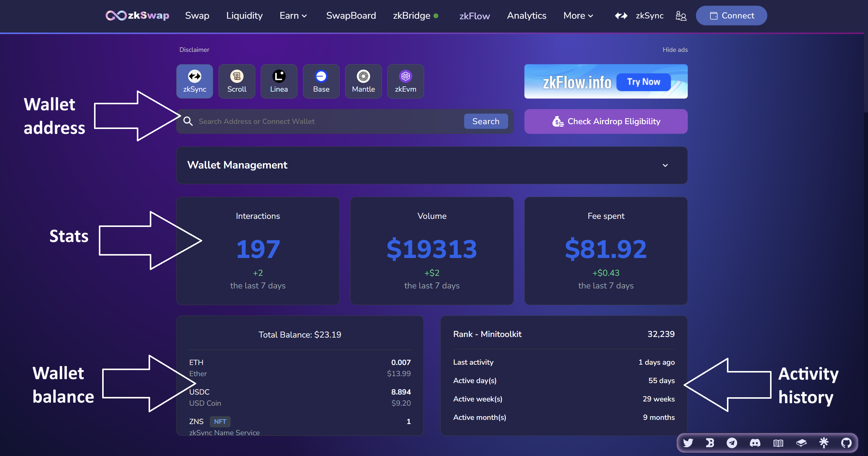Expand the Wallet Management panel
868x456 pixels.
tap(665, 165)
